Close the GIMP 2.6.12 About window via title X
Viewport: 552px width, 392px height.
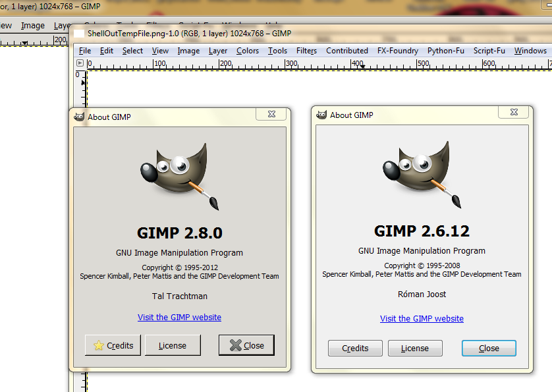(514, 112)
